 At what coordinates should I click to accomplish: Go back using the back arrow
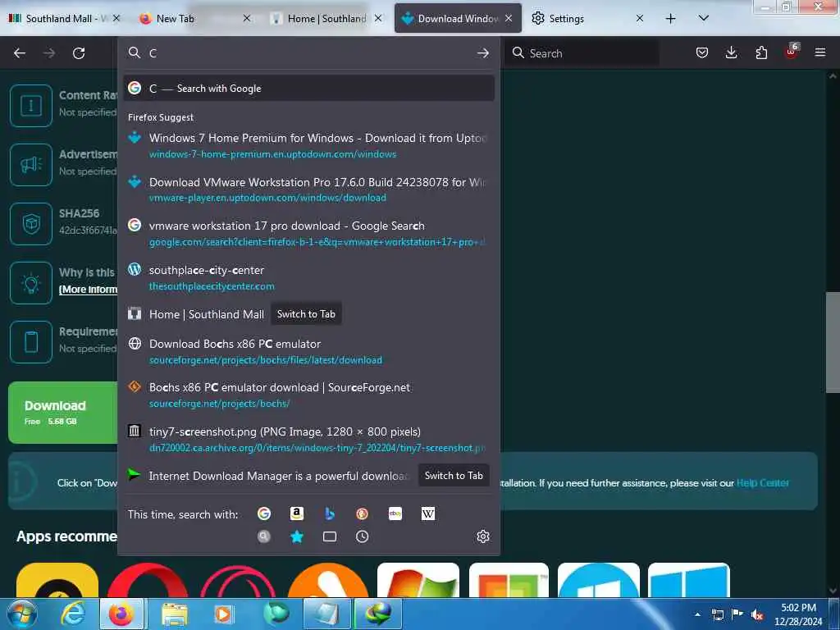(x=20, y=53)
